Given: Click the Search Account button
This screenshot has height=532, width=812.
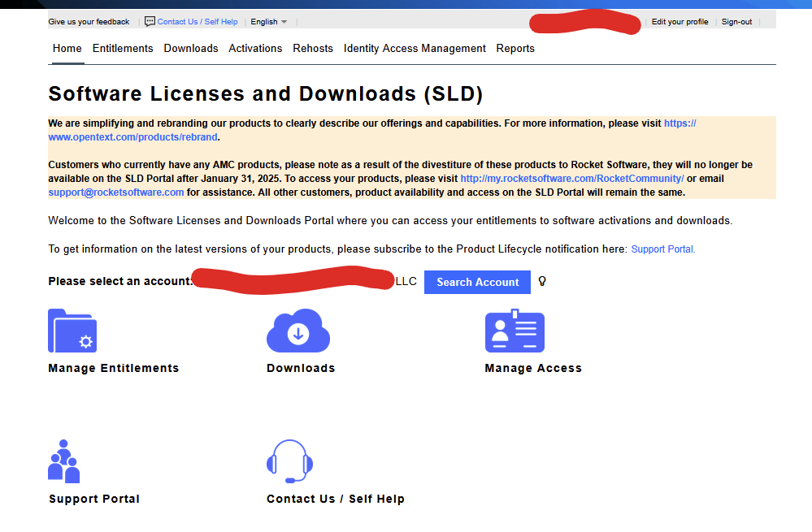Looking at the screenshot, I should click(x=477, y=282).
